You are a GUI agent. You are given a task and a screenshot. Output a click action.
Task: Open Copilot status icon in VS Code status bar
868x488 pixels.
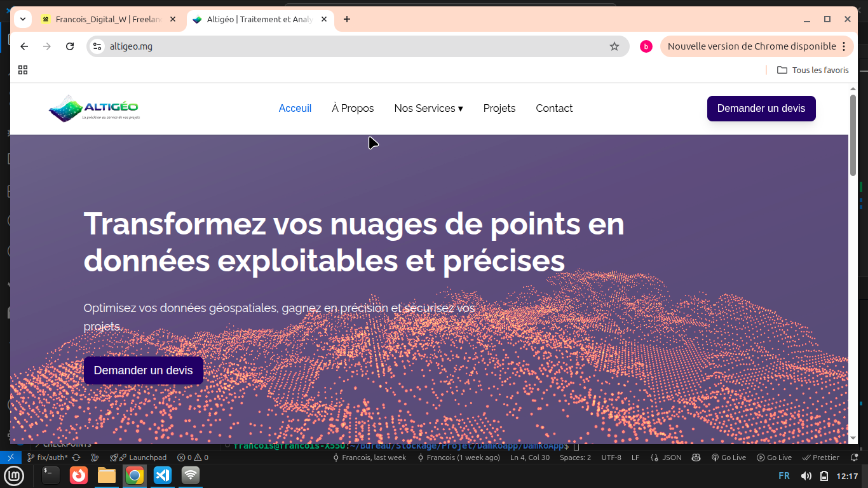(x=696, y=457)
